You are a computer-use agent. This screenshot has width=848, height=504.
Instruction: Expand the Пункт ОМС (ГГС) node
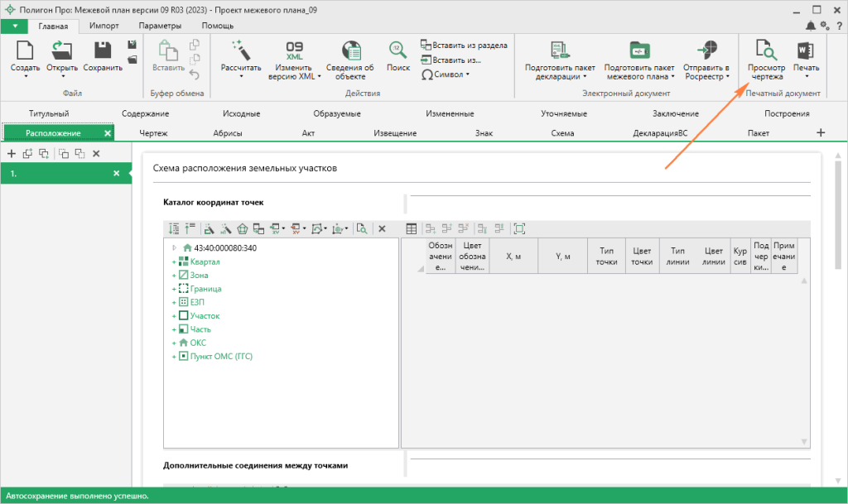(x=174, y=357)
